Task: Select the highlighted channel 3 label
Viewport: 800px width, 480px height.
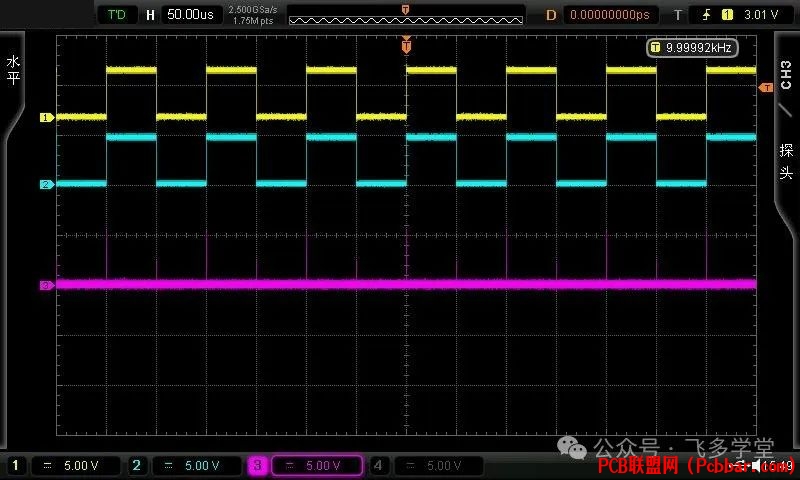Action: (x=257, y=465)
